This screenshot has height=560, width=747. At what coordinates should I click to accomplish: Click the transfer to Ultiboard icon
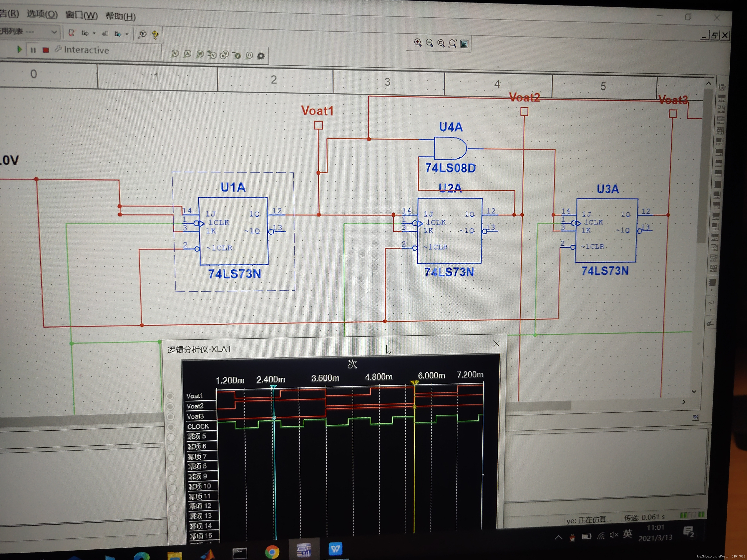tap(118, 34)
